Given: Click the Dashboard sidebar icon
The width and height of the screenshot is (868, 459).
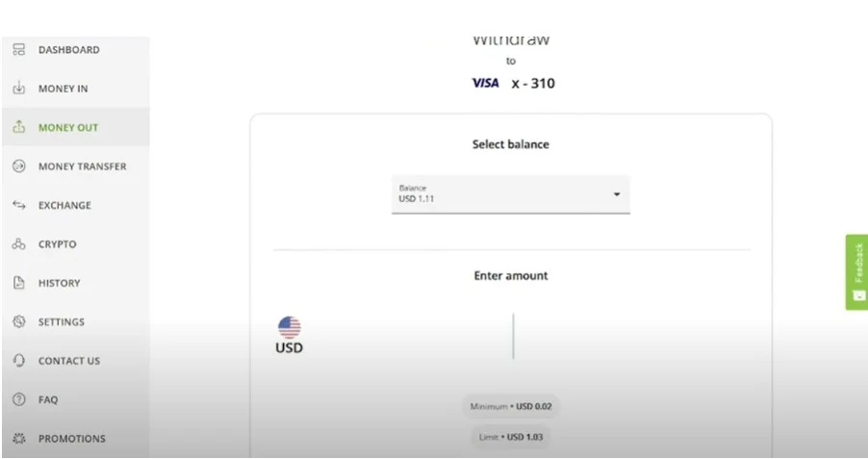Looking at the screenshot, I should point(18,50).
